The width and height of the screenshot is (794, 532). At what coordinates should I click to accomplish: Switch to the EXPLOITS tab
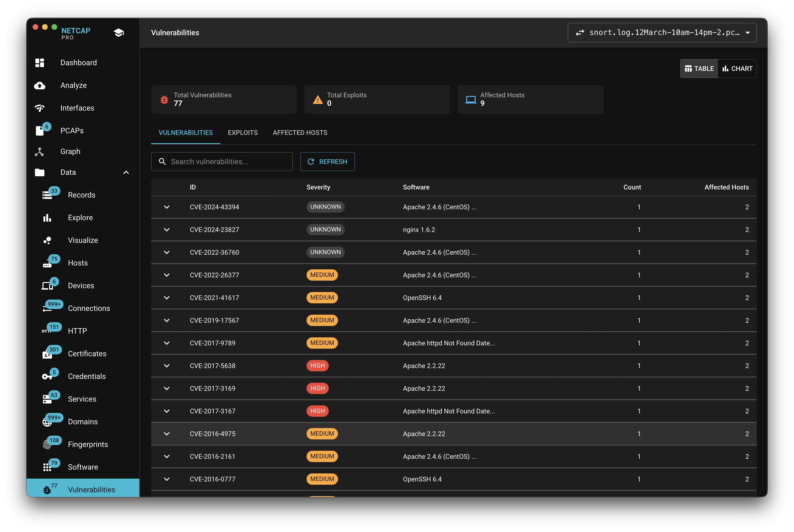[243, 133]
